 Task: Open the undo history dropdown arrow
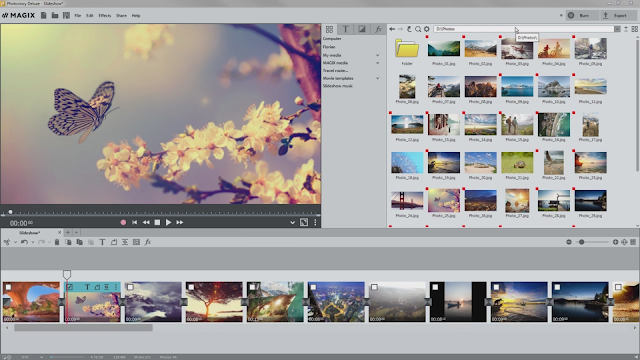click(x=33, y=242)
